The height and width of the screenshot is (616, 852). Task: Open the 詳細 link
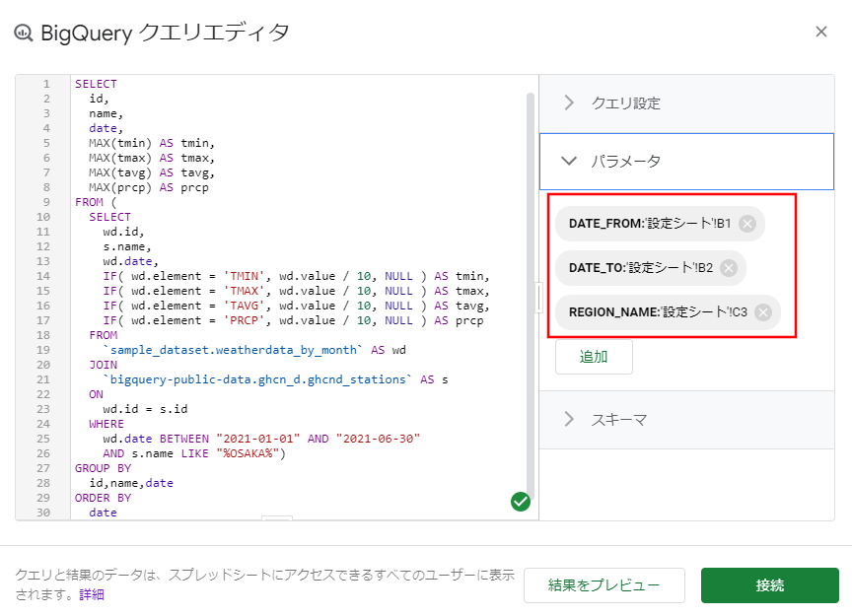pyautogui.click(x=92, y=595)
